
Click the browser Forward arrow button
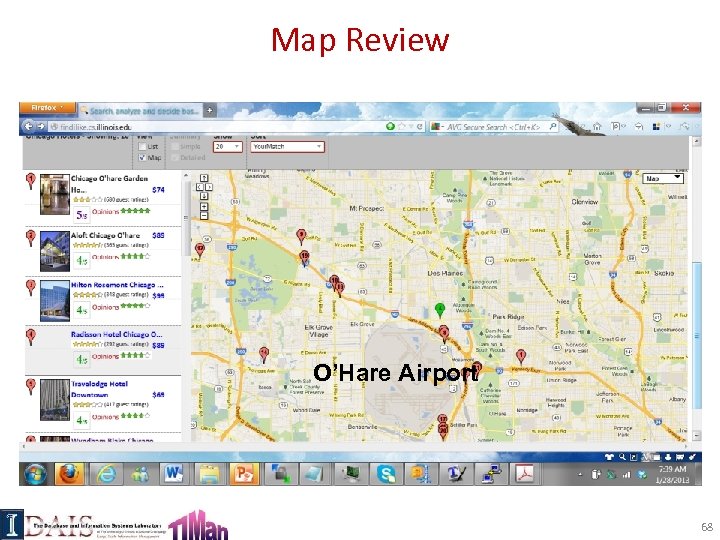pos(41,126)
